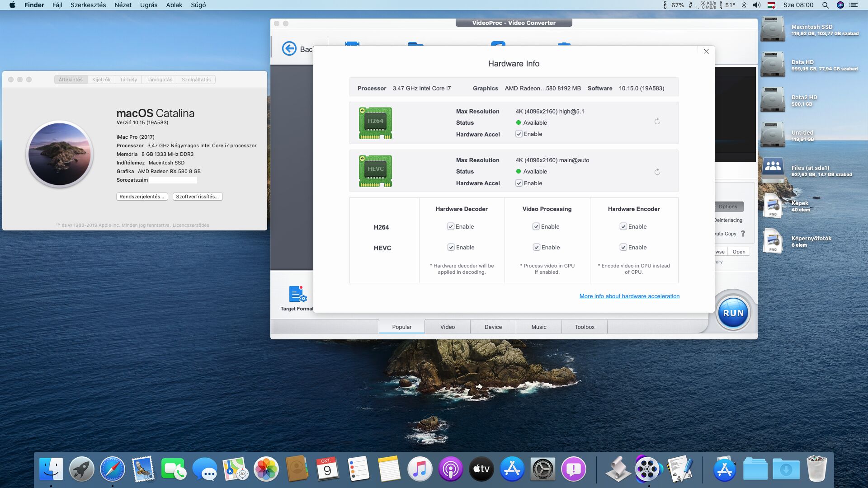Switch to the Music tab
Screen dimensions: 868x488
tap(539, 327)
